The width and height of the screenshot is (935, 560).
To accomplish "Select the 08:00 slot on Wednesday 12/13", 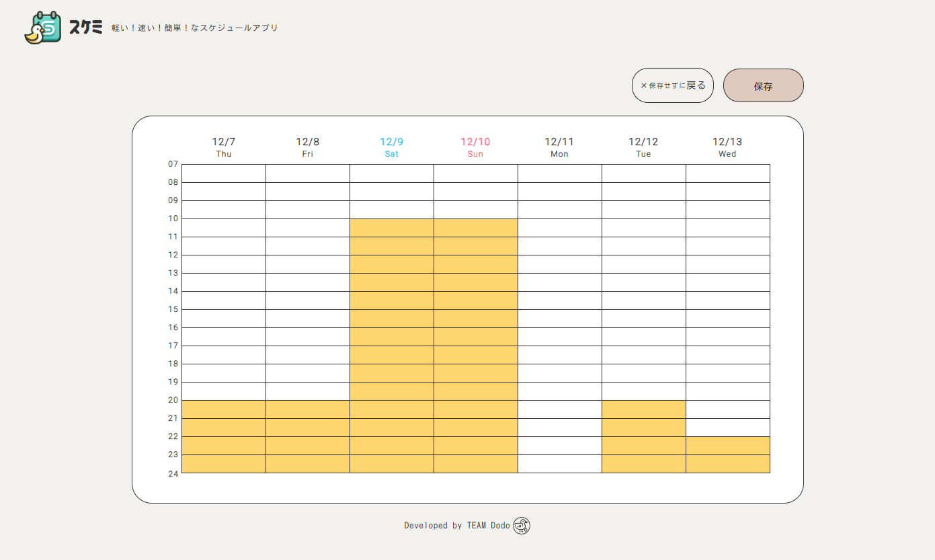I will [727, 190].
